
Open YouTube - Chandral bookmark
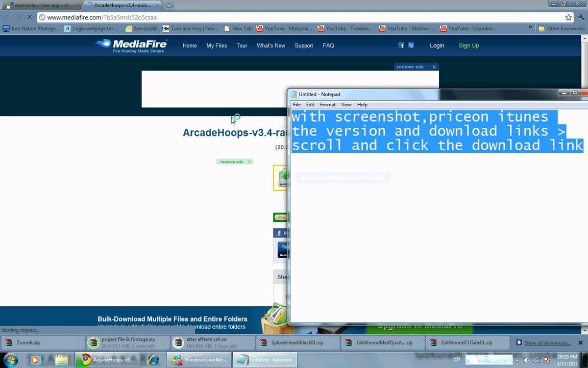[468, 29]
